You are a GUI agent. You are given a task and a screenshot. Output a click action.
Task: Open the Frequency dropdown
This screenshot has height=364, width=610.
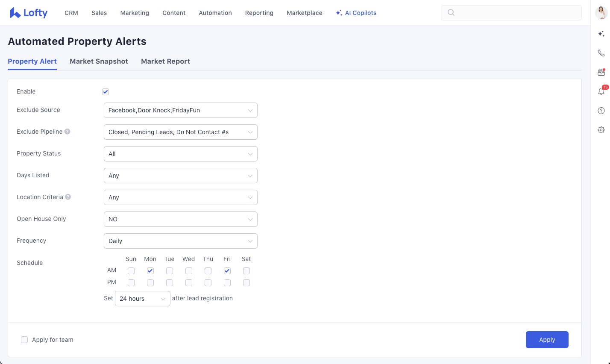180,241
